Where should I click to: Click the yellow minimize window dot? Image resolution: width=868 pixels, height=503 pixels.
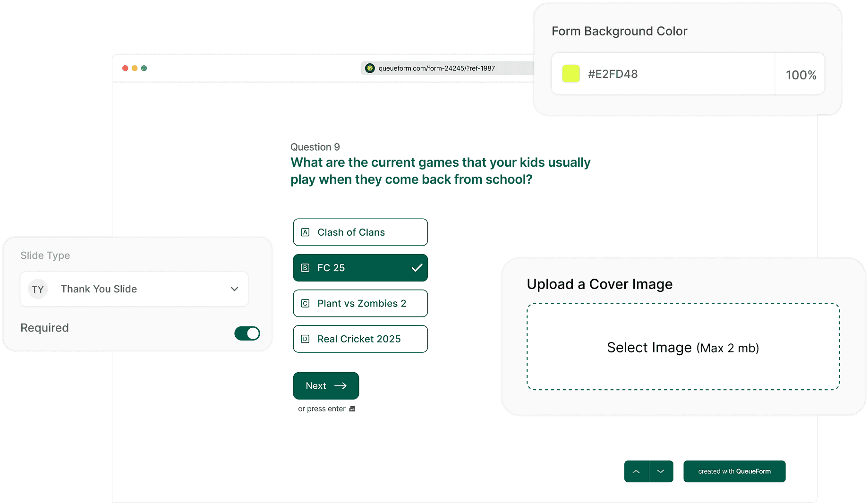[135, 68]
